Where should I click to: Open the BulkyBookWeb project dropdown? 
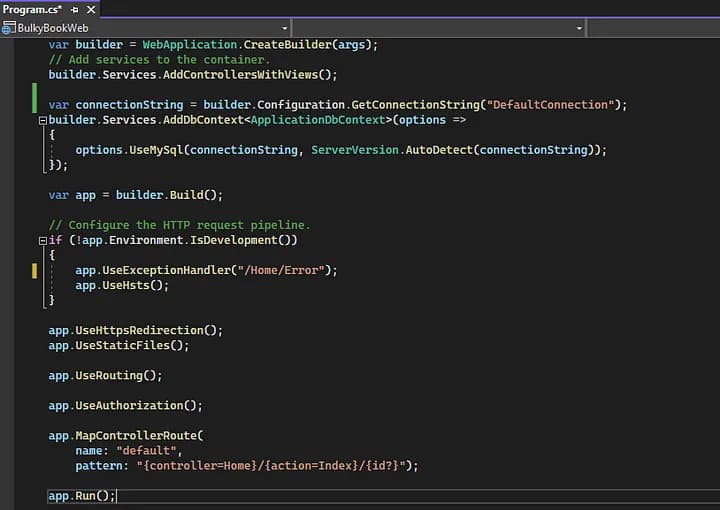click(x=285, y=28)
